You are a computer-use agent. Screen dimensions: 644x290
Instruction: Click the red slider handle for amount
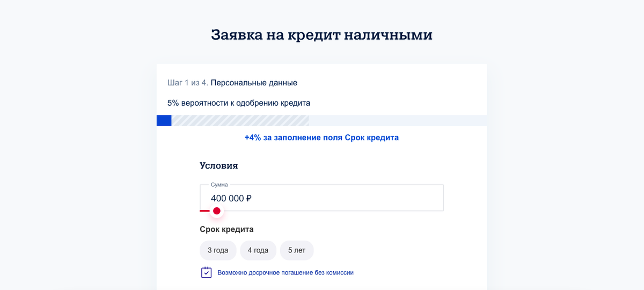(x=217, y=211)
